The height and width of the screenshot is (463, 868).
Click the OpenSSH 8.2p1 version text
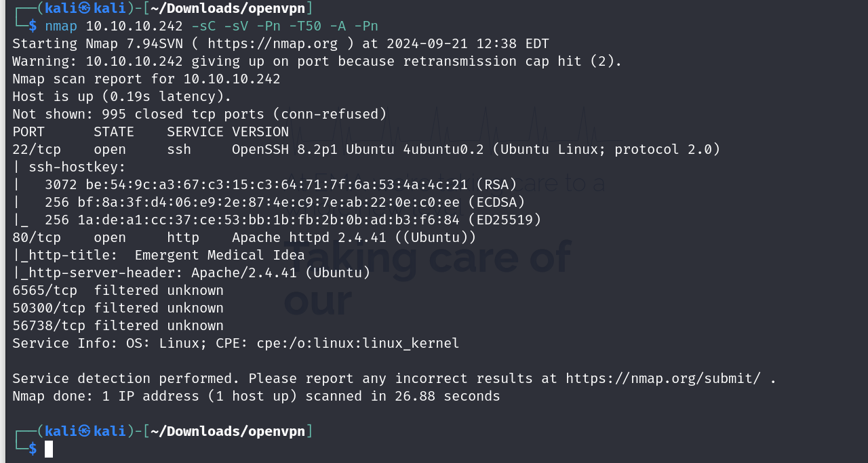click(285, 149)
